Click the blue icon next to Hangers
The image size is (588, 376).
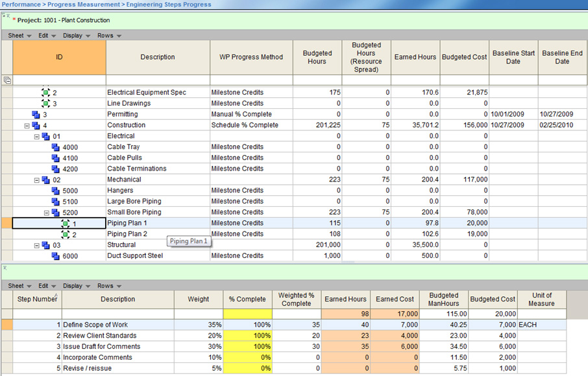55,191
